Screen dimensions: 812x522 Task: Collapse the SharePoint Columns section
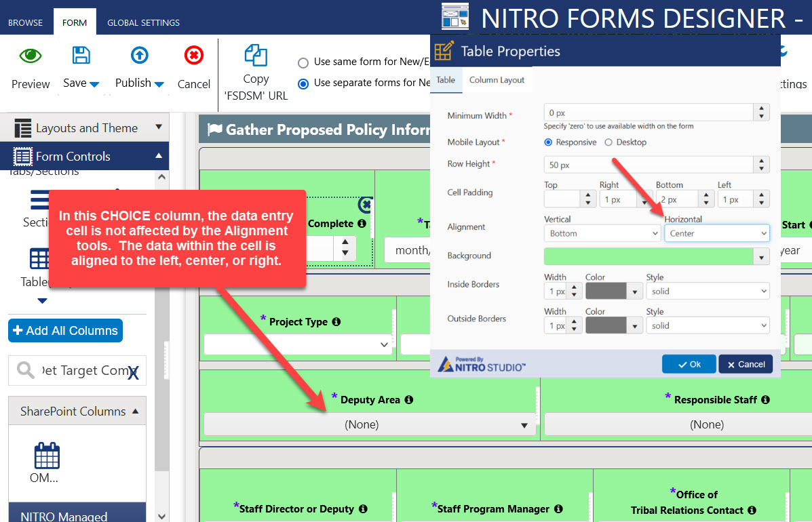pyautogui.click(x=135, y=411)
